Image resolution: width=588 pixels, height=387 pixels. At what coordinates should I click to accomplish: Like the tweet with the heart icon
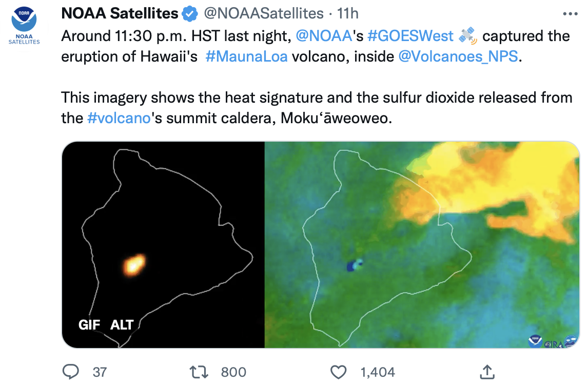coord(338,372)
